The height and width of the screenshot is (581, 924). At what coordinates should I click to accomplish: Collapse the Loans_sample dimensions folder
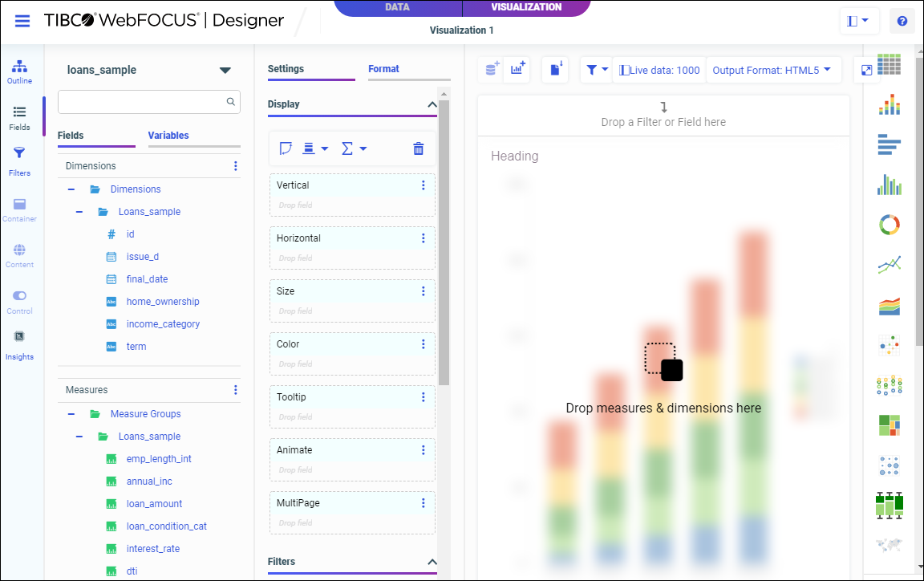(79, 212)
